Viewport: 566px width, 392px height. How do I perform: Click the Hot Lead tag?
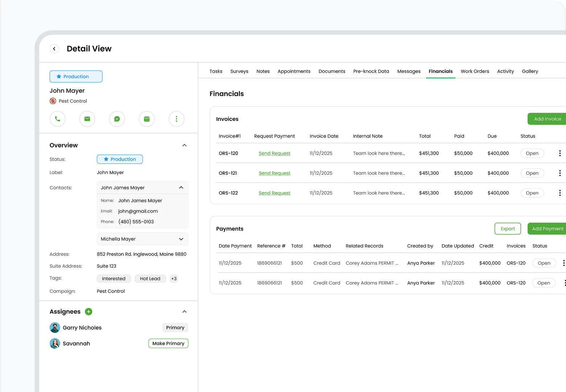tap(150, 278)
